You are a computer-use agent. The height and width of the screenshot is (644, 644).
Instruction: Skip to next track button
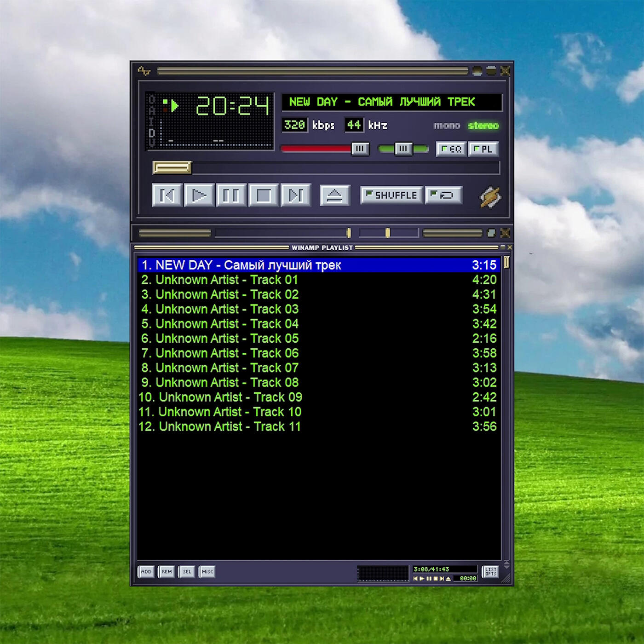pyautogui.click(x=295, y=195)
